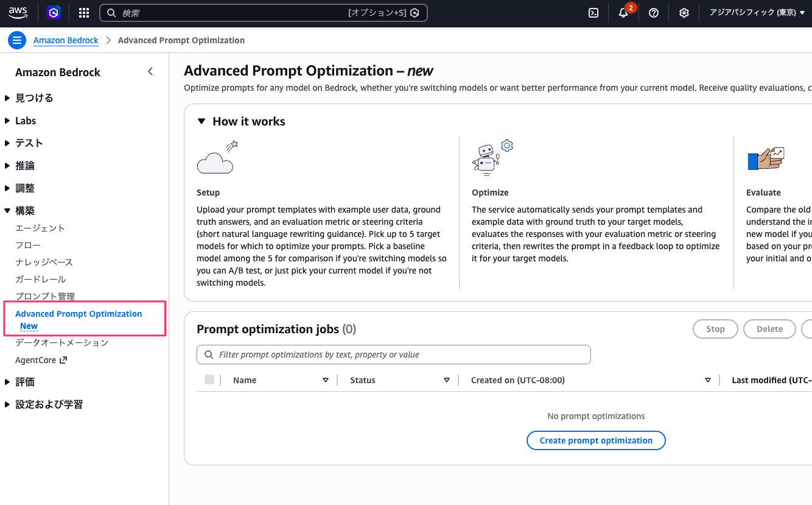Click the Evaluate hand illustration
812x505 pixels.
(x=766, y=159)
